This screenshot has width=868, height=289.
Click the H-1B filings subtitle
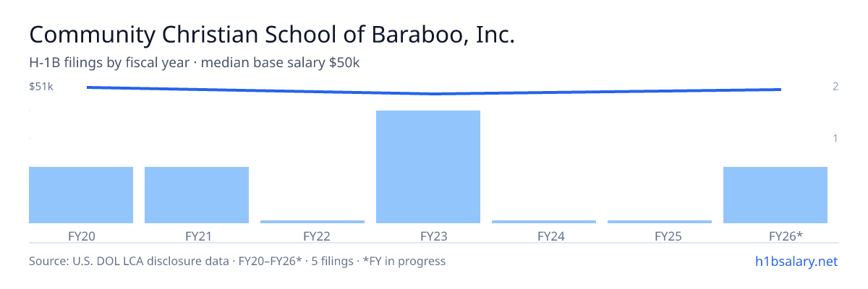(x=195, y=63)
